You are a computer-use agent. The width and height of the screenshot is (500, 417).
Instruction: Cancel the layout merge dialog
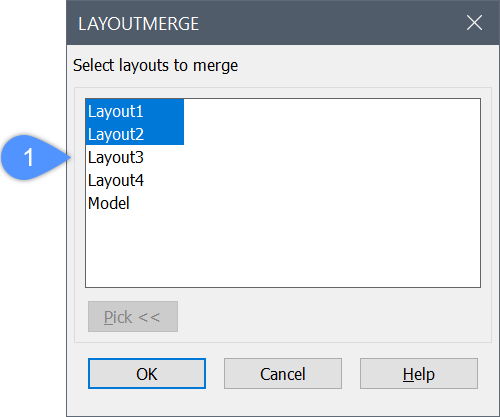[x=283, y=373]
